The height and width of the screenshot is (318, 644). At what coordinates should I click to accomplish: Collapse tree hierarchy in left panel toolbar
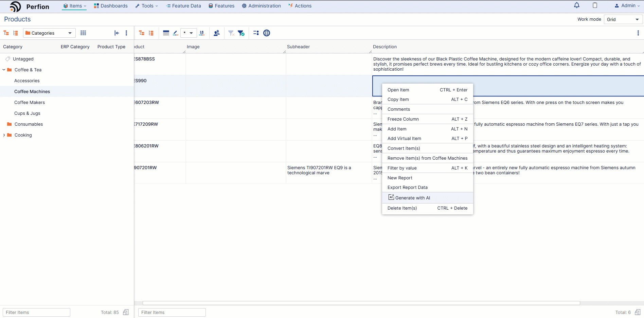(6, 33)
